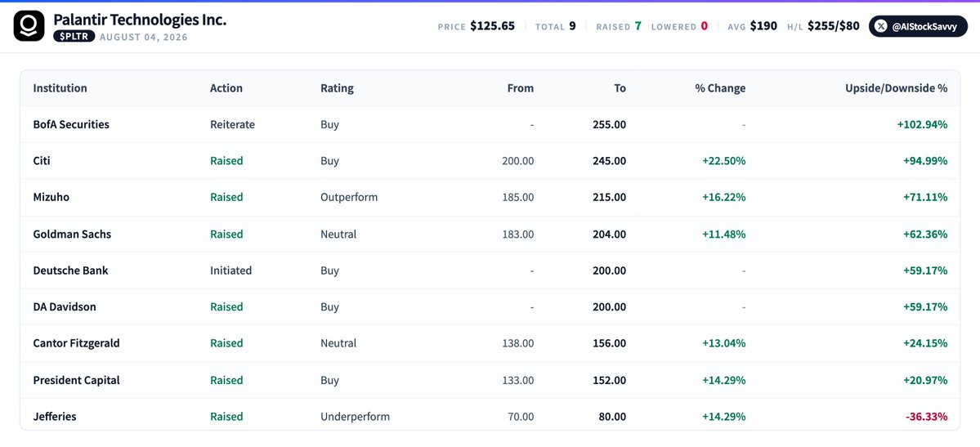
Task: Click the 156.00 target for Cantor Fitzgerald
Action: (610, 342)
